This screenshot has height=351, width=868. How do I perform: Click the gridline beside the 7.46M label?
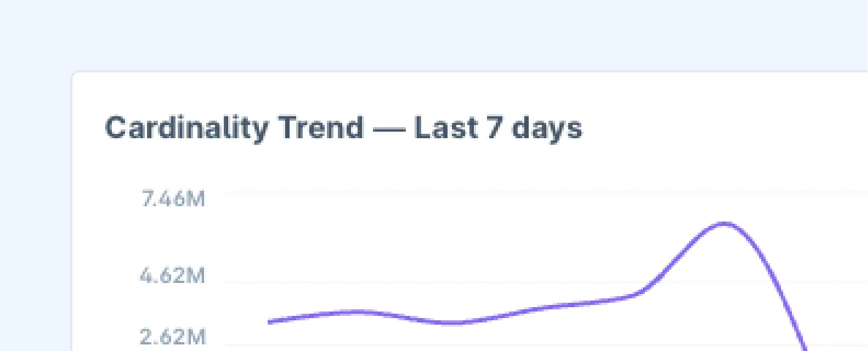coord(546,192)
